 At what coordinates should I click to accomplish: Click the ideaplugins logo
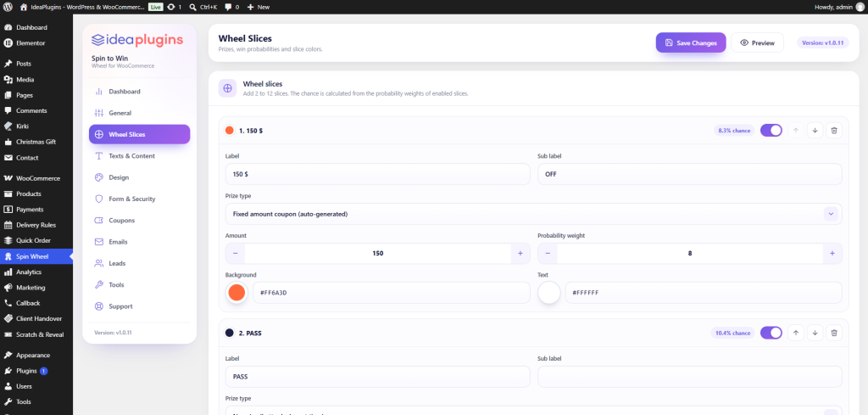[x=136, y=40]
